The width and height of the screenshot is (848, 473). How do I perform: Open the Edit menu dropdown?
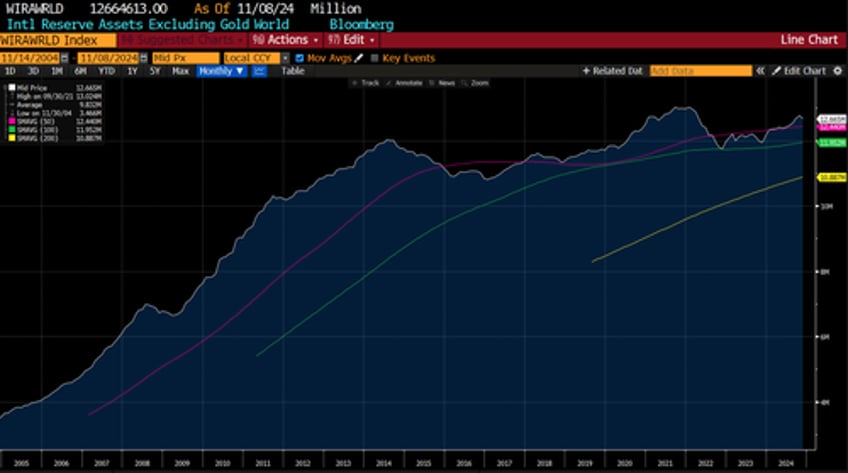(351, 40)
